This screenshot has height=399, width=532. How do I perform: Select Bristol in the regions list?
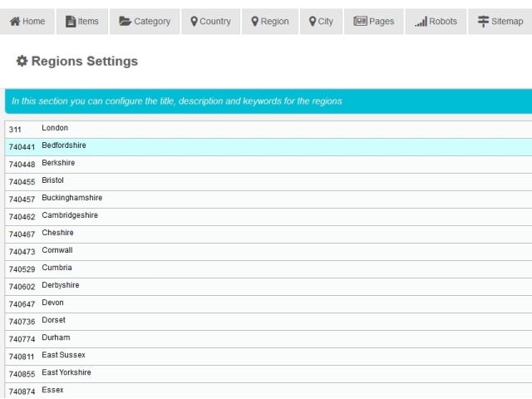coord(52,181)
